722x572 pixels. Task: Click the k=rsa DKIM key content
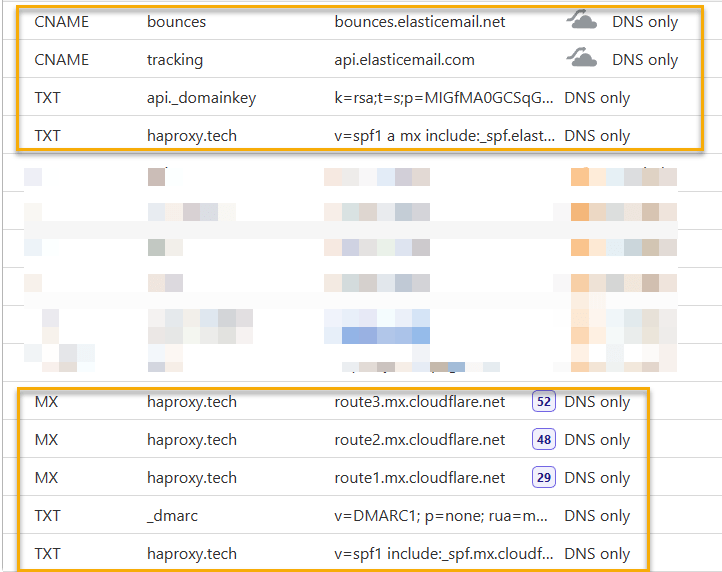[x=444, y=98]
